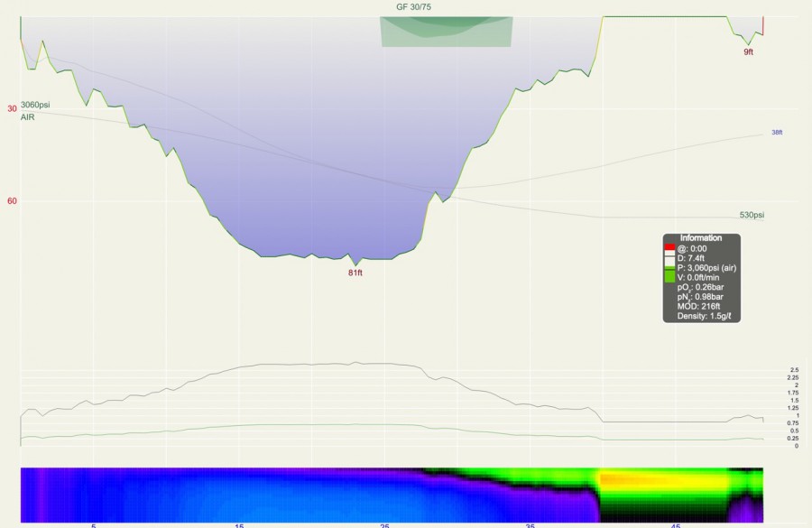
Task: Click the 2.5 partial pressure scale label
Action: pyautogui.click(x=794, y=371)
